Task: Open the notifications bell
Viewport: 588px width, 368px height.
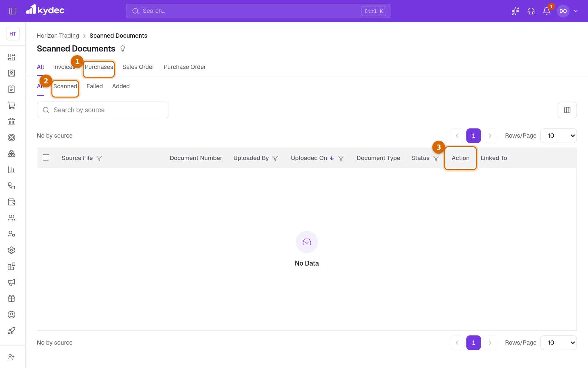Action: 547,11
